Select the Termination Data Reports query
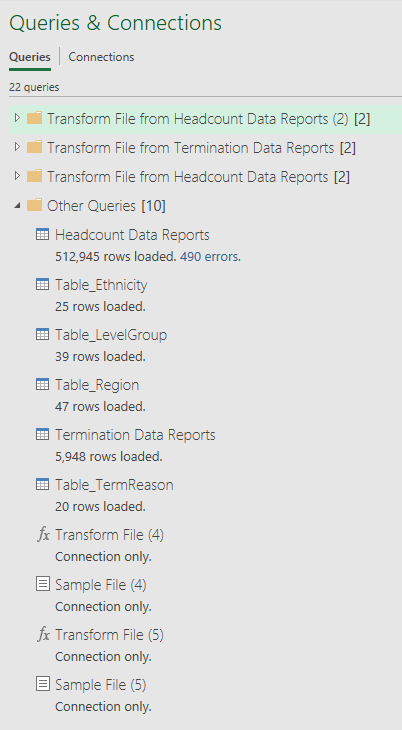This screenshot has width=402, height=730. (x=135, y=434)
